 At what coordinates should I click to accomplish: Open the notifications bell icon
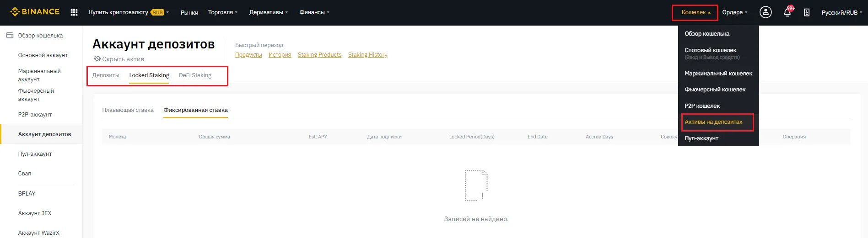787,12
